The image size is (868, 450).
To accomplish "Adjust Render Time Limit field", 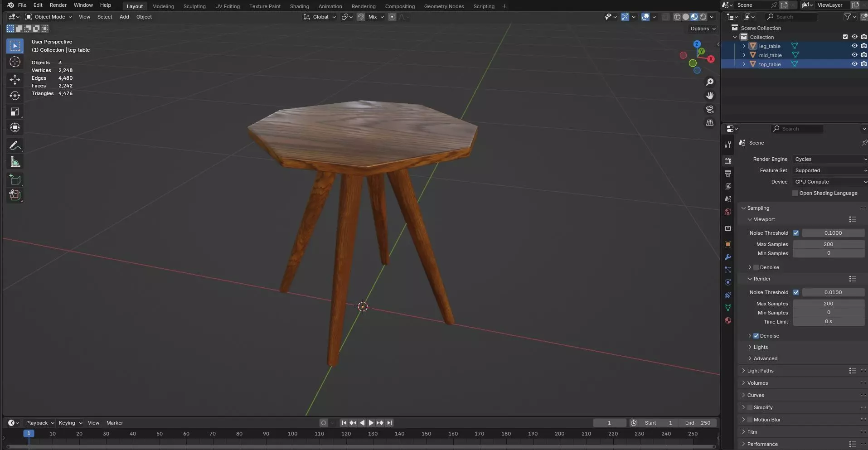I will click(829, 321).
